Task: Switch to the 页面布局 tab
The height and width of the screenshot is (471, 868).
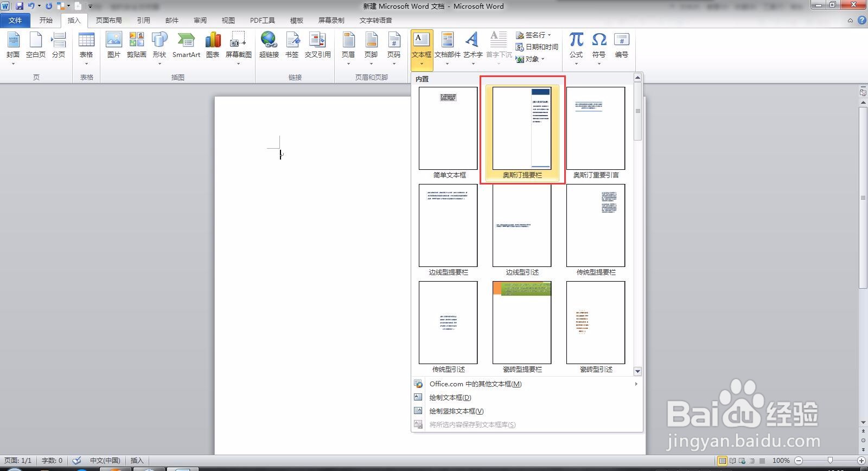Action: pyautogui.click(x=109, y=20)
